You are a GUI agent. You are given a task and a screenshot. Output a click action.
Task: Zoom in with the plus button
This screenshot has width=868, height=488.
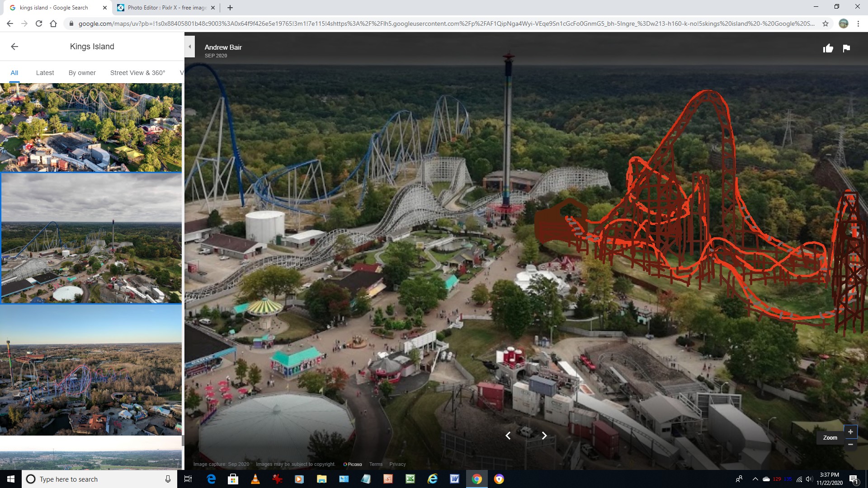point(850,432)
